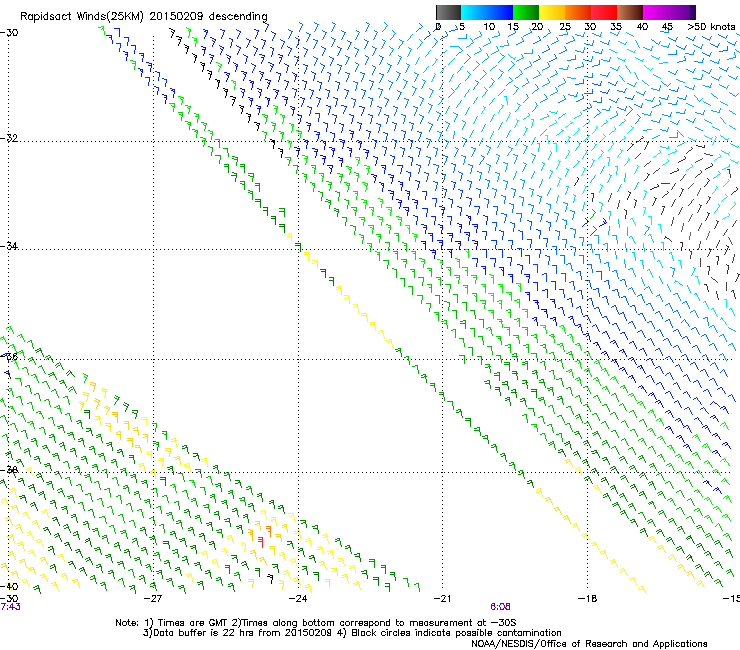Click the gray 0-5 knots legend swatch
This screenshot has width=740, height=650.
[448, 12]
